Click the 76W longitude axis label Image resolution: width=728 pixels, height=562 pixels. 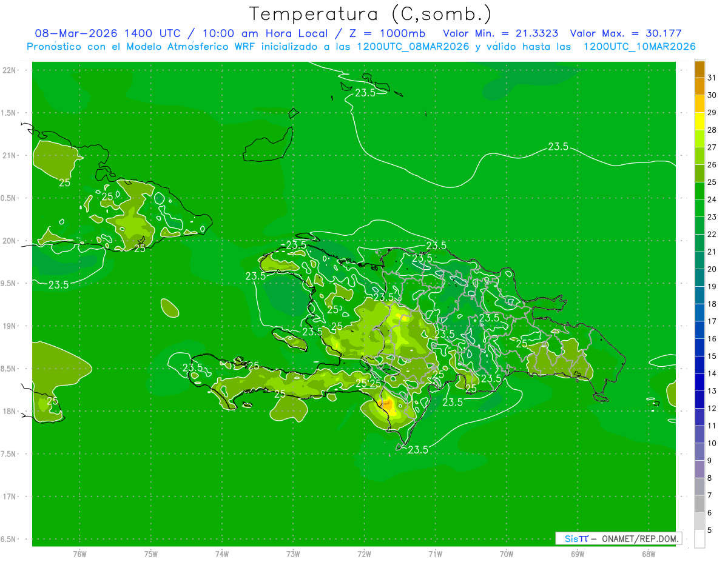pyautogui.click(x=79, y=554)
